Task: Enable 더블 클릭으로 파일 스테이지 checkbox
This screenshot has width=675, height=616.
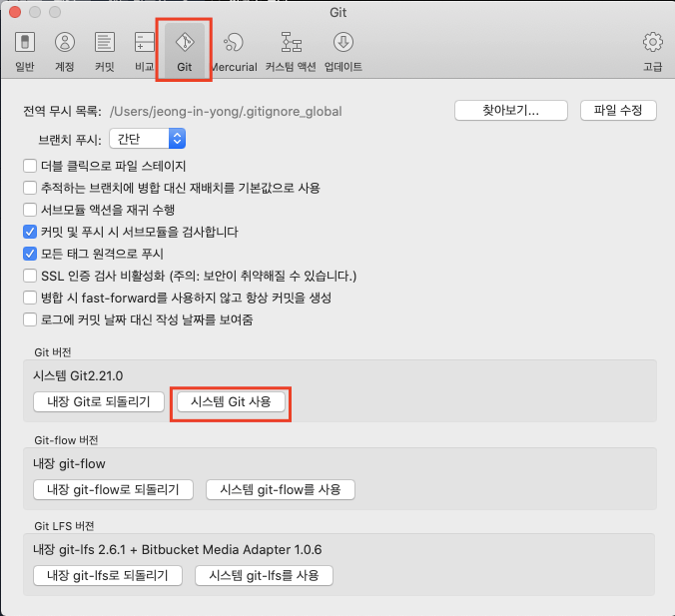Action: (x=30, y=166)
